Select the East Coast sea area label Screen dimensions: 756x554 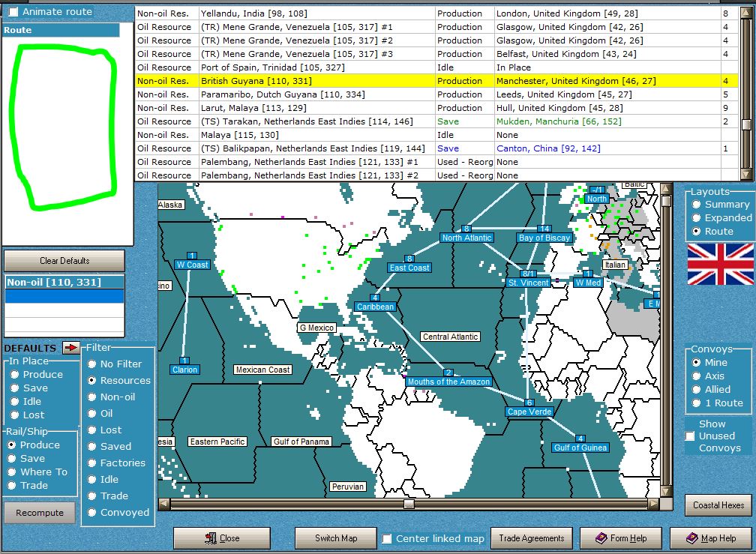pos(409,268)
